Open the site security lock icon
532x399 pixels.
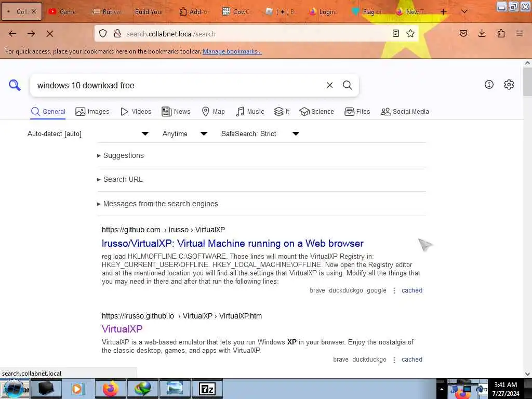point(117,34)
